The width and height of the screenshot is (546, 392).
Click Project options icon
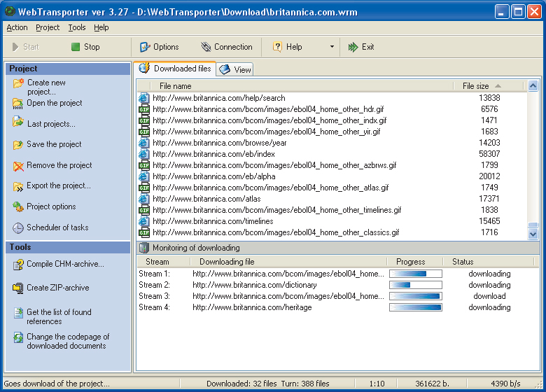18,206
